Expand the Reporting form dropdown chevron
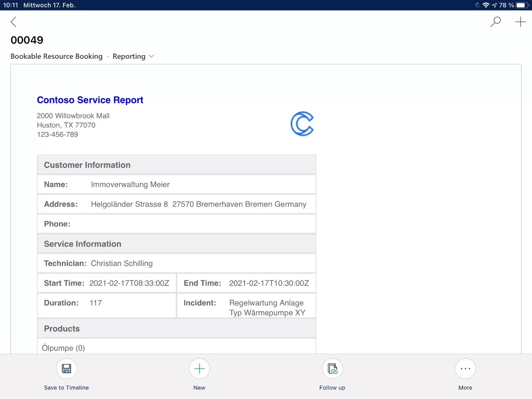The height and width of the screenshot is (399, 532). tap(152, 56)
